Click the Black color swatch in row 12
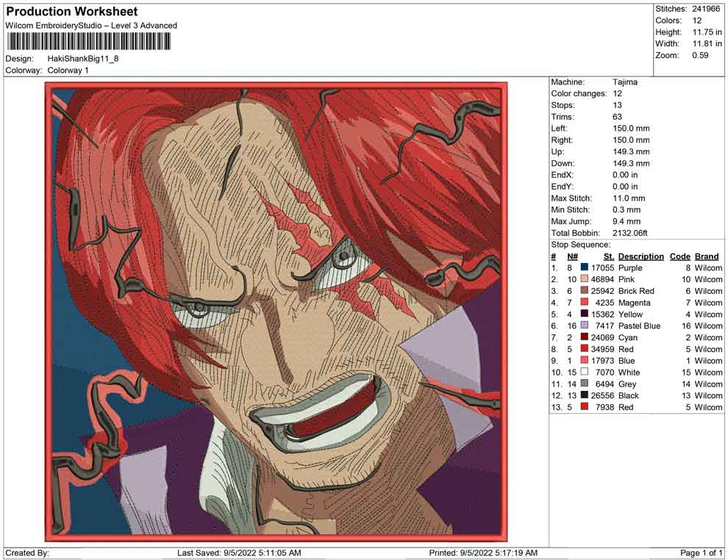 point(584,395)
